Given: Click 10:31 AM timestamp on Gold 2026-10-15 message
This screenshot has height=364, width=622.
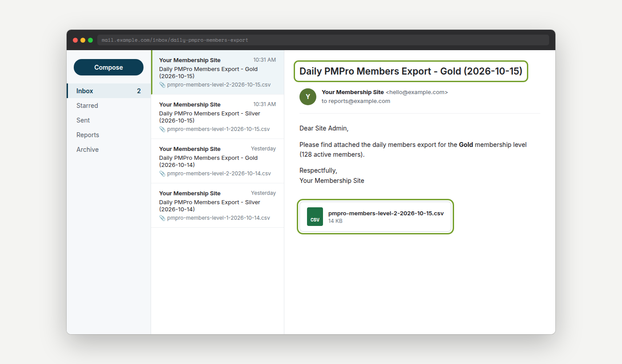Looking at the screenshot, I should (x=264, y=60).
